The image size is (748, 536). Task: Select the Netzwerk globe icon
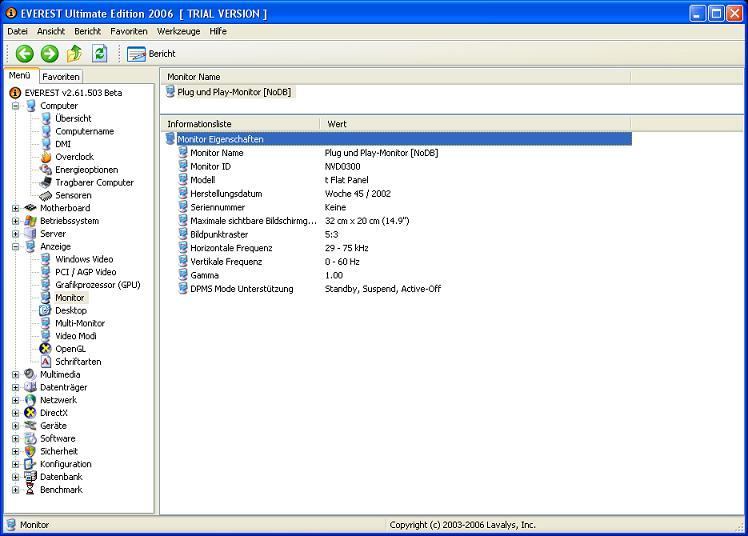point(31,400)
